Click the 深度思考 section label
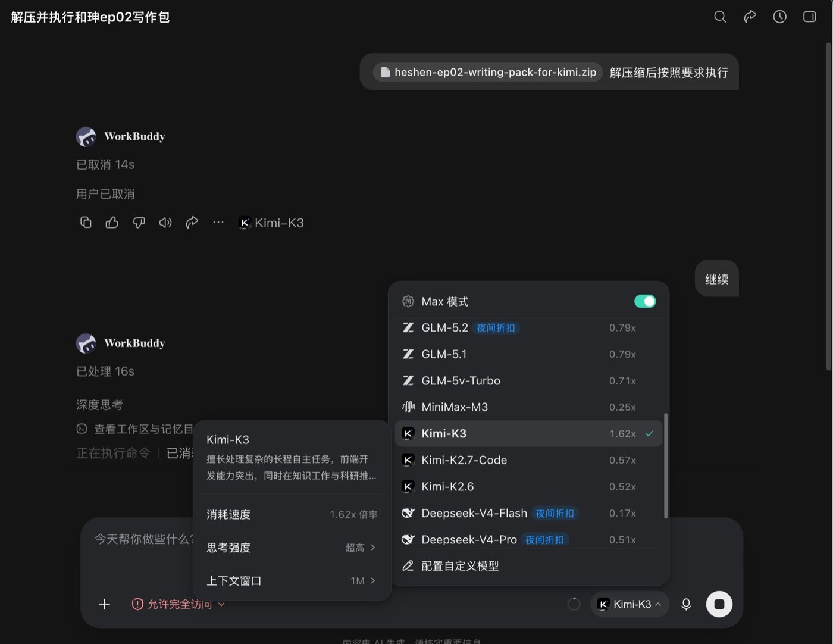Image resolution: width=833 pixels, height=644 pixels. click(x=99, y=405)
